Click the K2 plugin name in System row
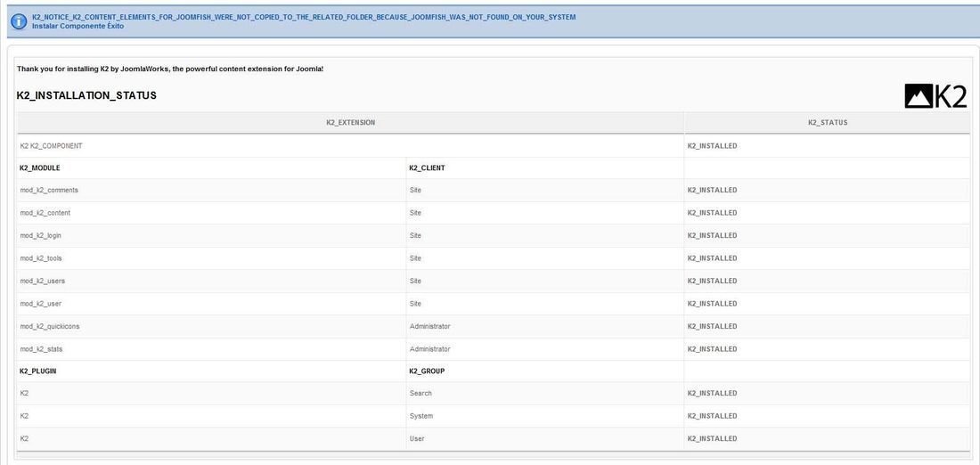 [24, 416]
